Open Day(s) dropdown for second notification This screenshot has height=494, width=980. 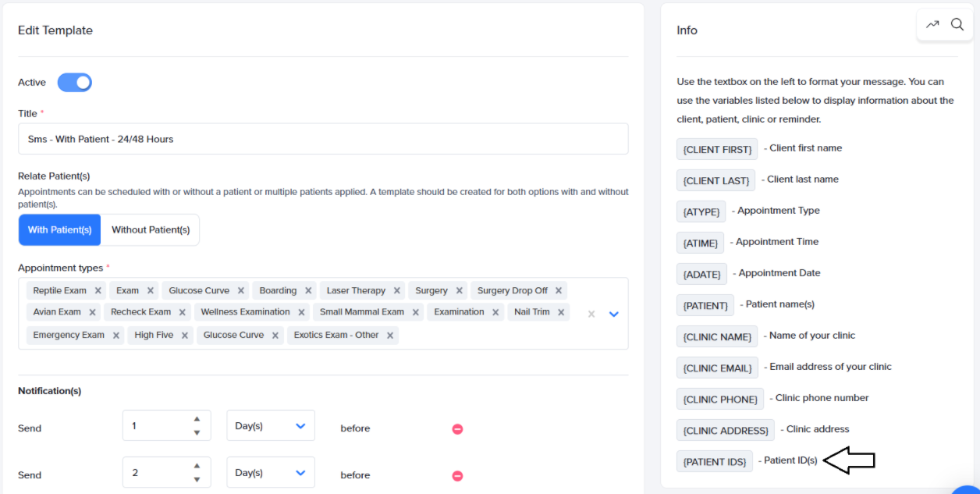click(x=270, y=473)
